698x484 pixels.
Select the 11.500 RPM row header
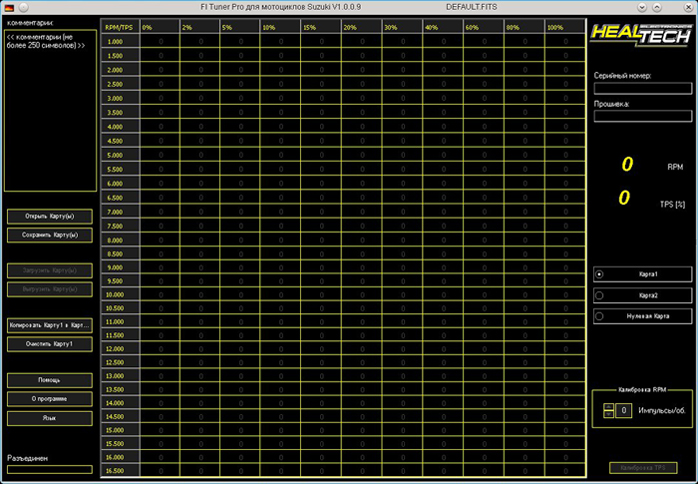click(x=120, y=335)
